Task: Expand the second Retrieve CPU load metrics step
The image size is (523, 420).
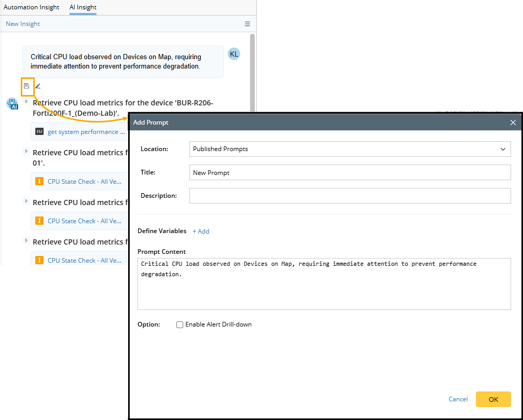Action: pyautogui.click(x=26, y=152)
